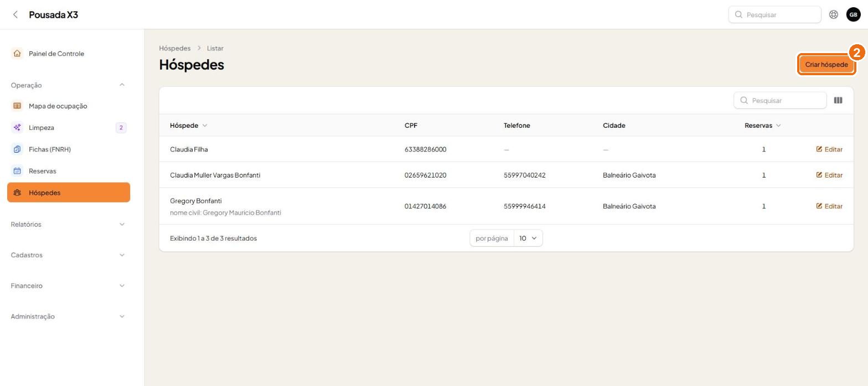Click the Criar hóspede button
Image resolution: width=868 pixels, height=386 pixels.
coord(826,65)
